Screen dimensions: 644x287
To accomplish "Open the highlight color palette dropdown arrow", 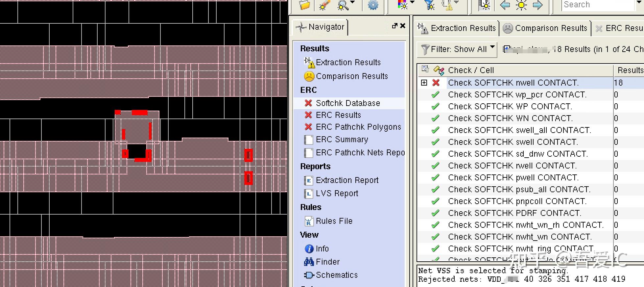I will tap(412, 2).
